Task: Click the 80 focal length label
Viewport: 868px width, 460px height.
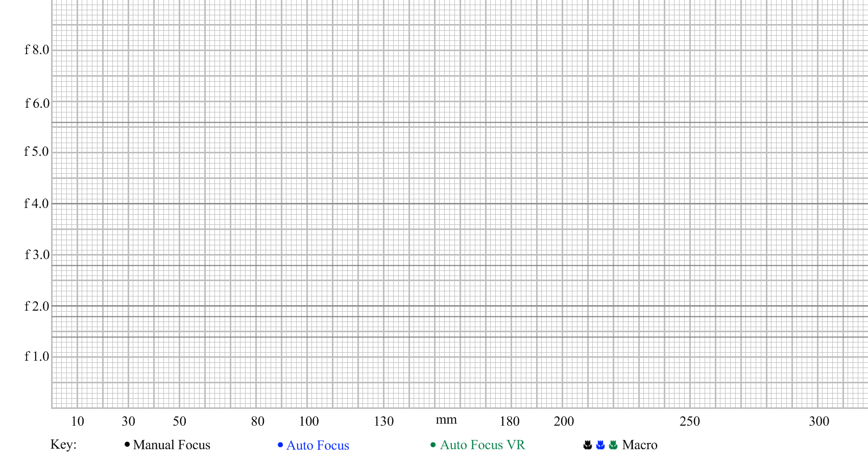Action: (257, 421)
